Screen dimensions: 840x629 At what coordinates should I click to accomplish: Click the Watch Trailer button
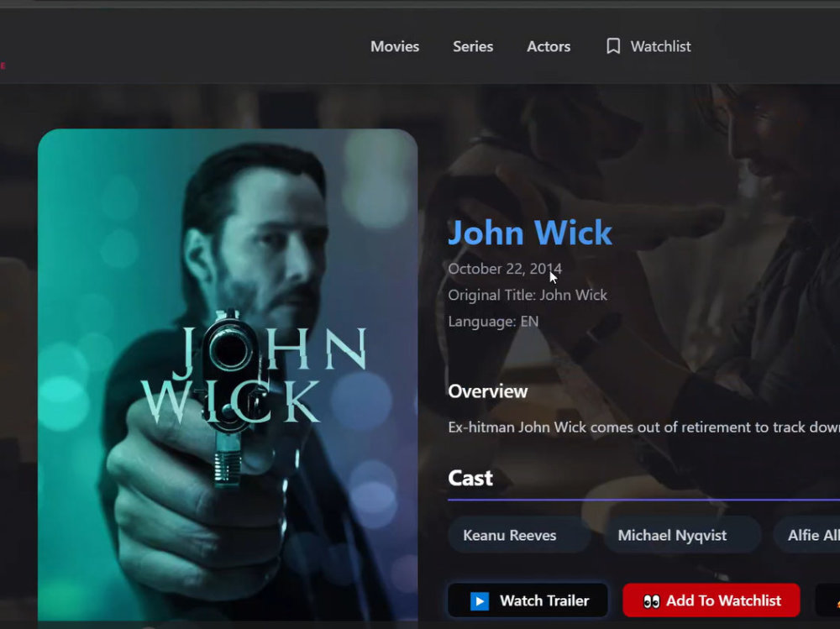coord(528,600)
